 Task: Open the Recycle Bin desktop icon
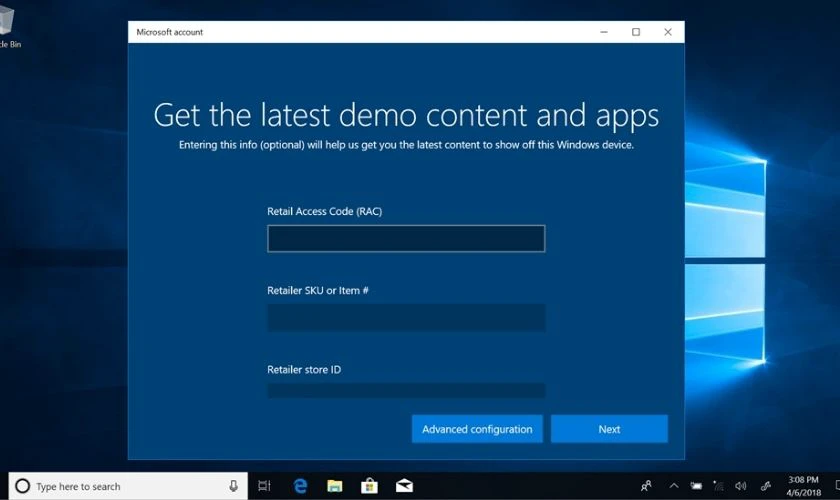(x=8, y=27)
